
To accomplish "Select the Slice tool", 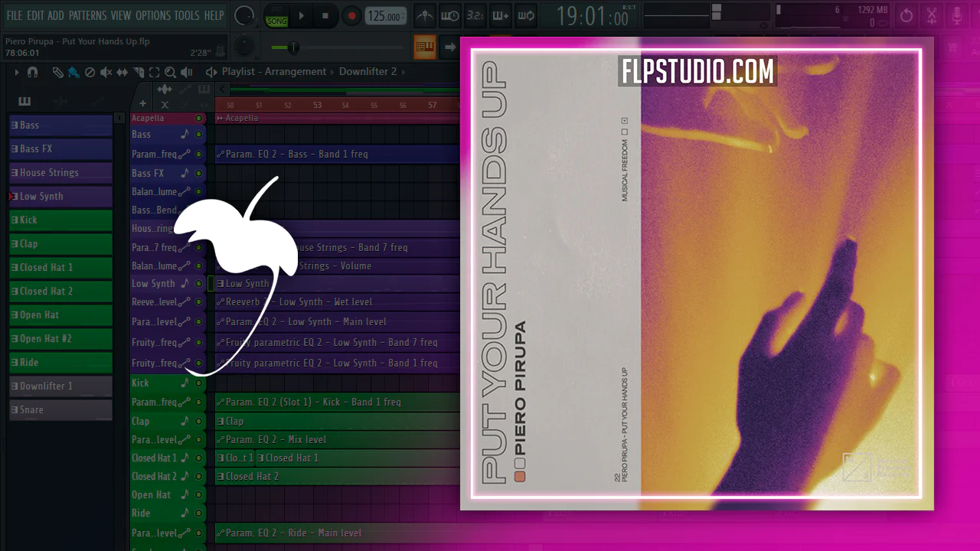I will (139, 72).
